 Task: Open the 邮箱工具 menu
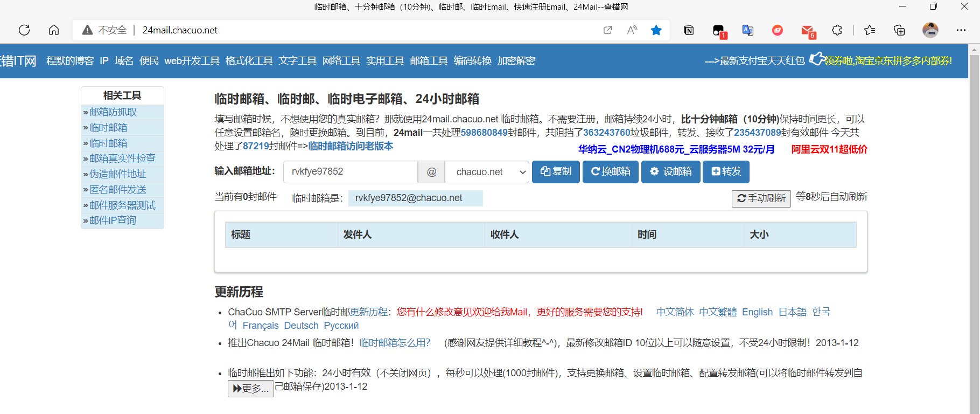point(429,61)
